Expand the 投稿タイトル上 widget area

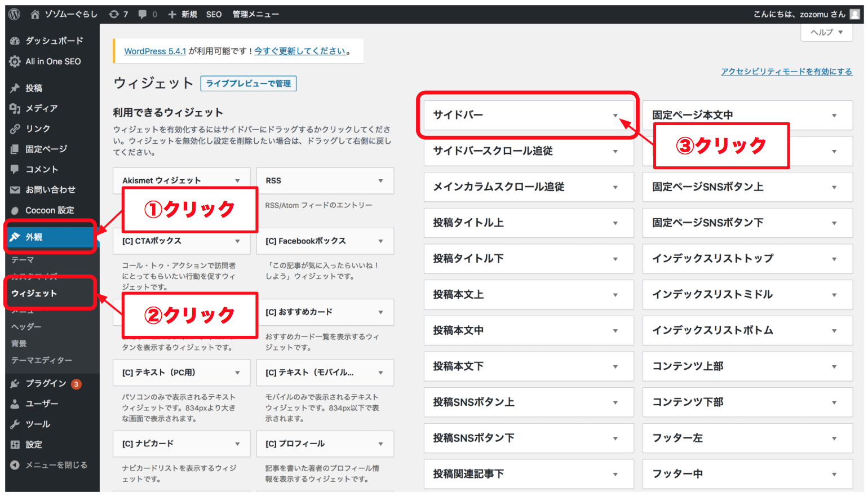click(615, 223)
